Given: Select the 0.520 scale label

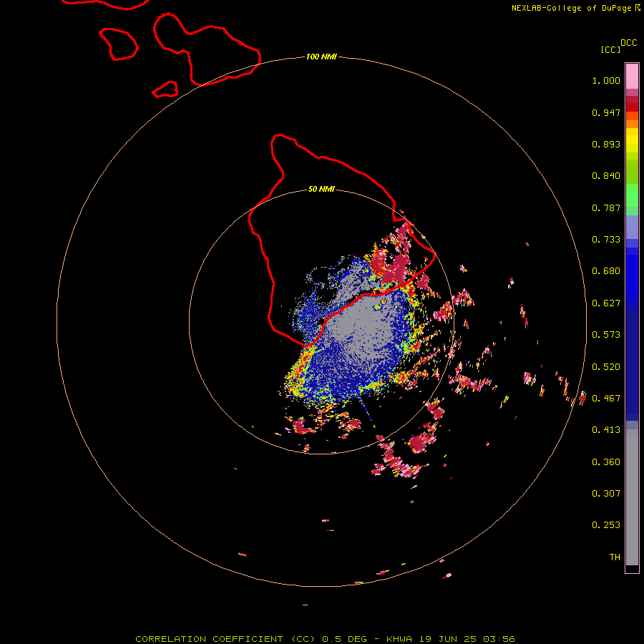Looking at the screenshot, I should click(x=606, y=367).
